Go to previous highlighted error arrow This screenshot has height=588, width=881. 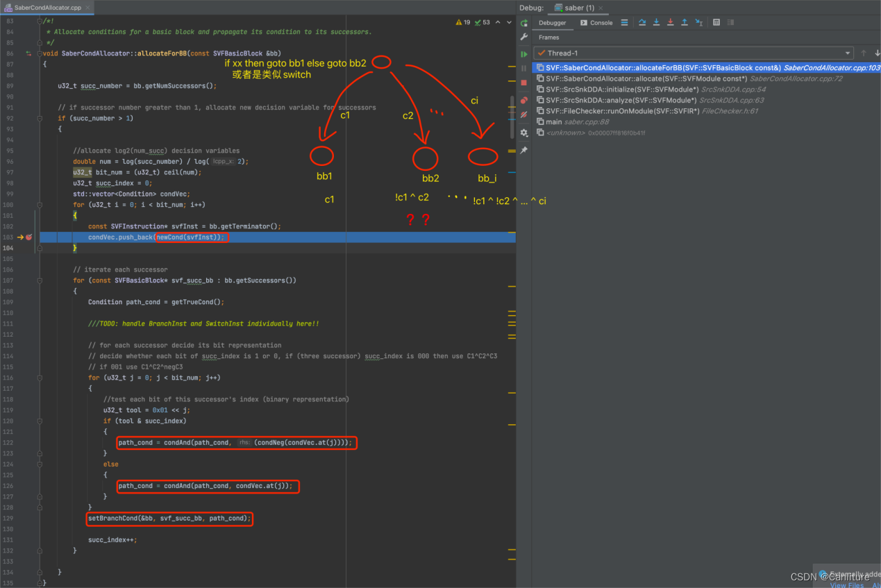(497, 22)
